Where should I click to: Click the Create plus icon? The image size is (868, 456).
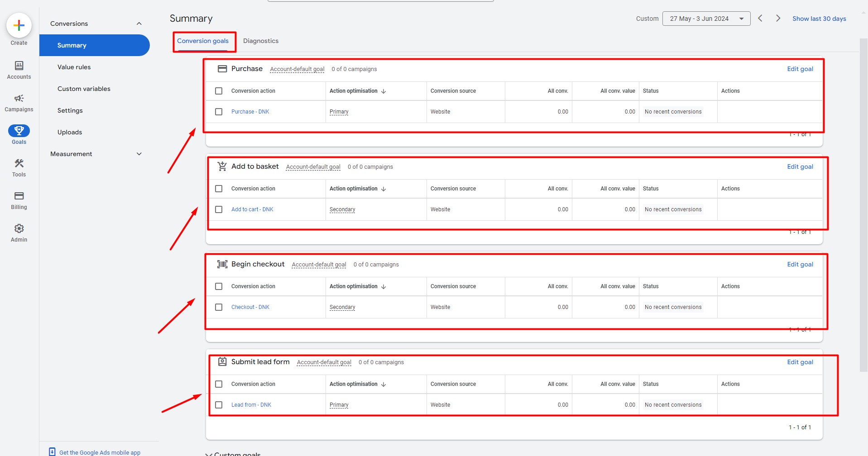click(19, 25)
